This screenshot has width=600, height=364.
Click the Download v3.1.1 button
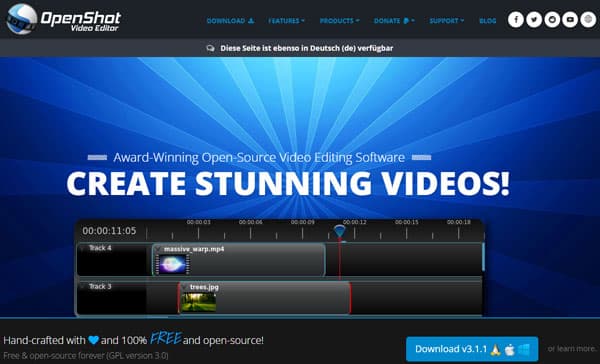[472, 349]
